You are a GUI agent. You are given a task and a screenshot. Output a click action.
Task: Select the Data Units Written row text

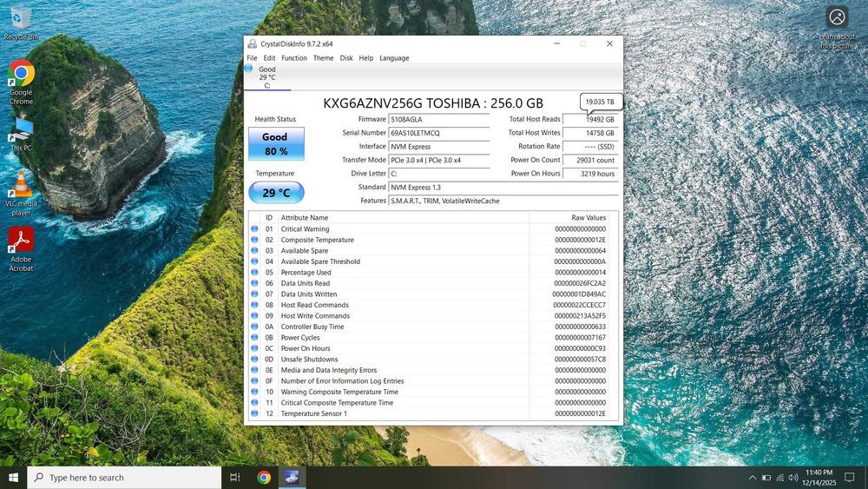pos(308,294)
